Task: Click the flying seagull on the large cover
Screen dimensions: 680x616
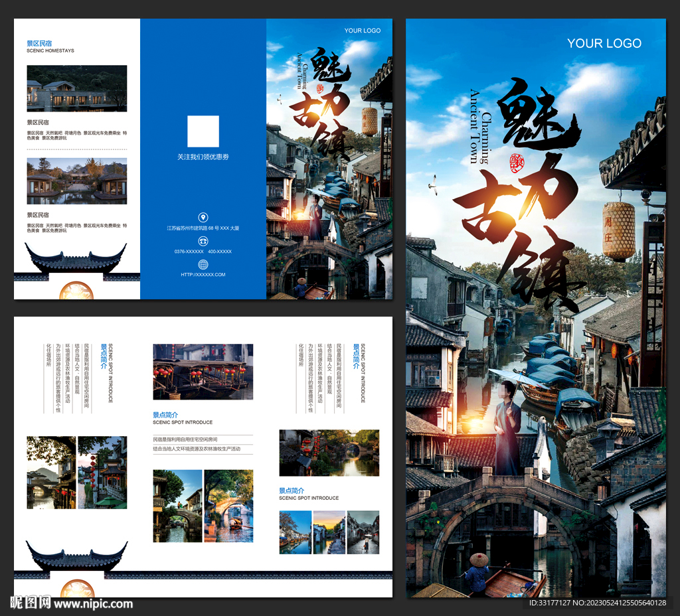Action: (433, 185)
